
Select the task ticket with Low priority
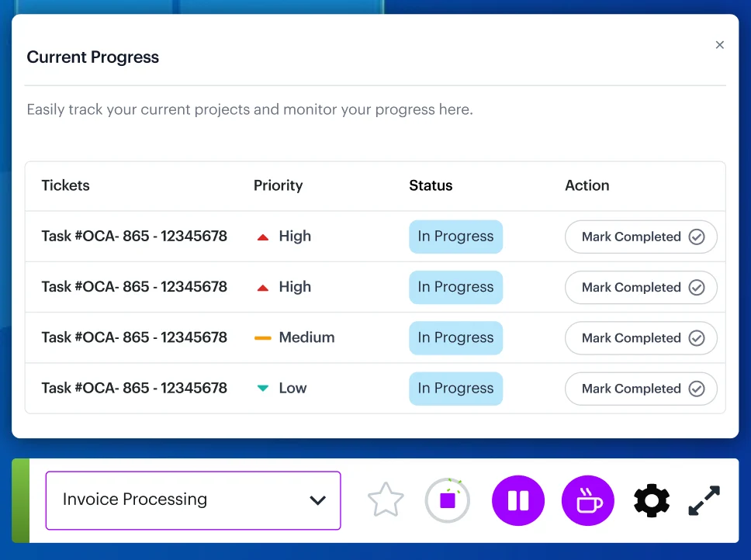point(134,388)
